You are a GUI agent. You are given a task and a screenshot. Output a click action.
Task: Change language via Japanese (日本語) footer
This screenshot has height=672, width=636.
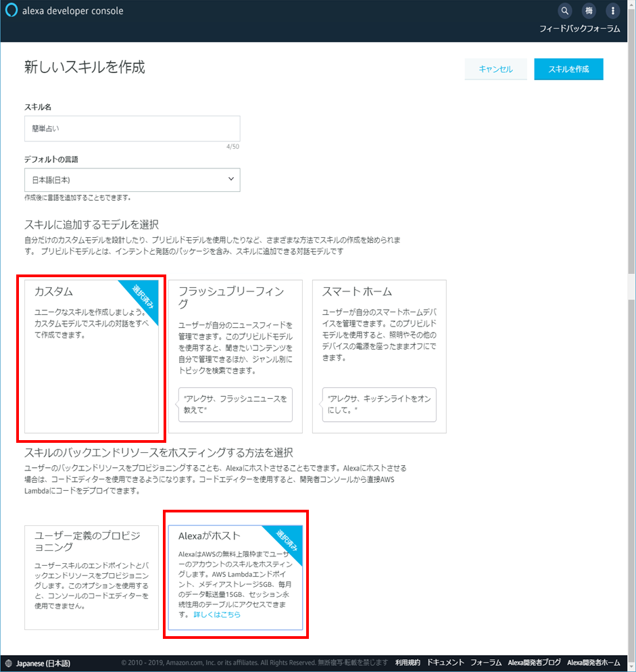click(x=43, y=663)
